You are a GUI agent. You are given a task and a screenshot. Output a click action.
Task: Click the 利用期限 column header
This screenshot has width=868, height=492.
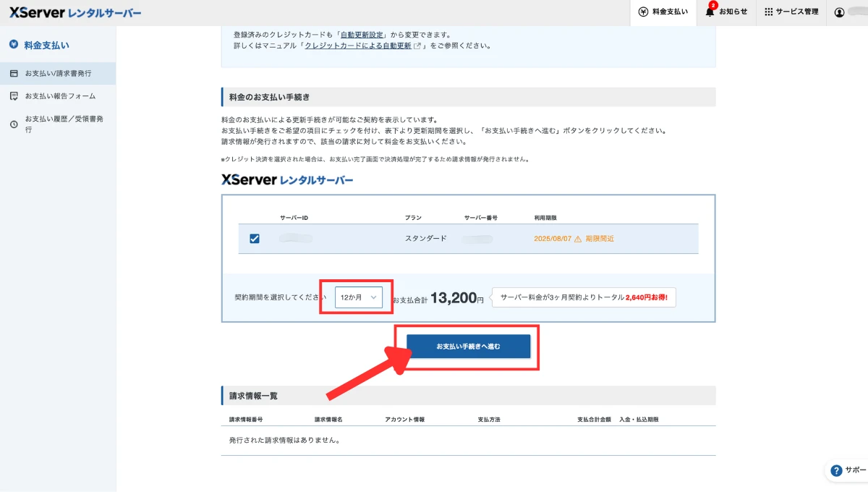[x=545, y=217]
